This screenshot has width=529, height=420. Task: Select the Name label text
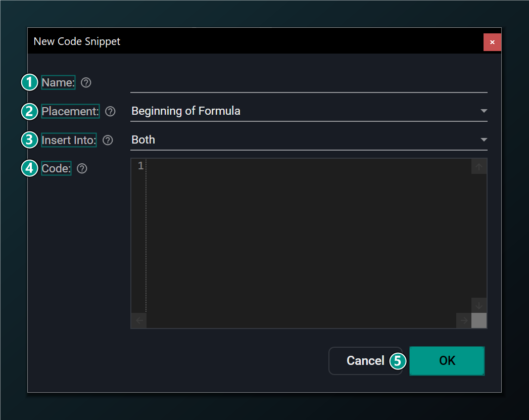point(58,83)
